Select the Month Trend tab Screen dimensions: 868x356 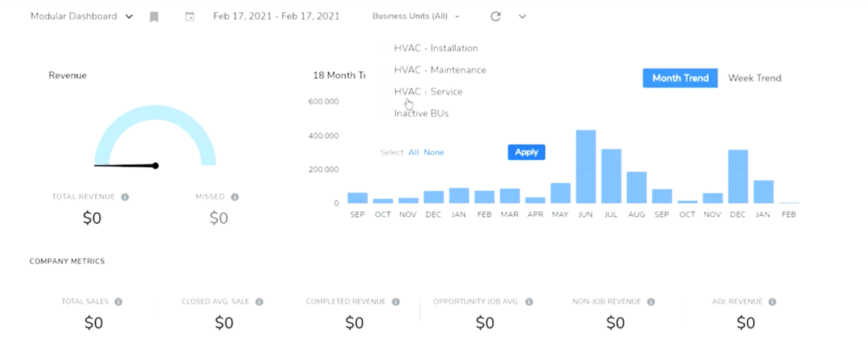click(680, 78)
